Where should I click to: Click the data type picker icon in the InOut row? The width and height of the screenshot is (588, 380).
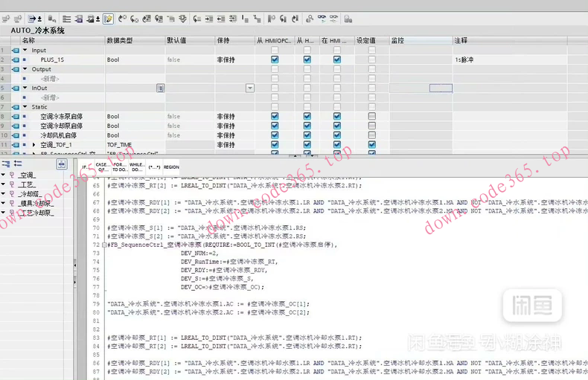pyautogui.click(x=161, y=88)
